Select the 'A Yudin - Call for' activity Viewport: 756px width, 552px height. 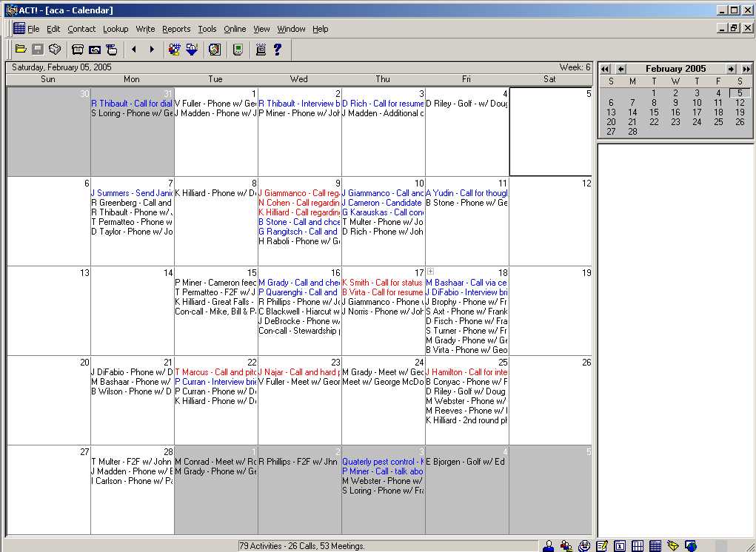pyautogui.click(x=466, y=193)
